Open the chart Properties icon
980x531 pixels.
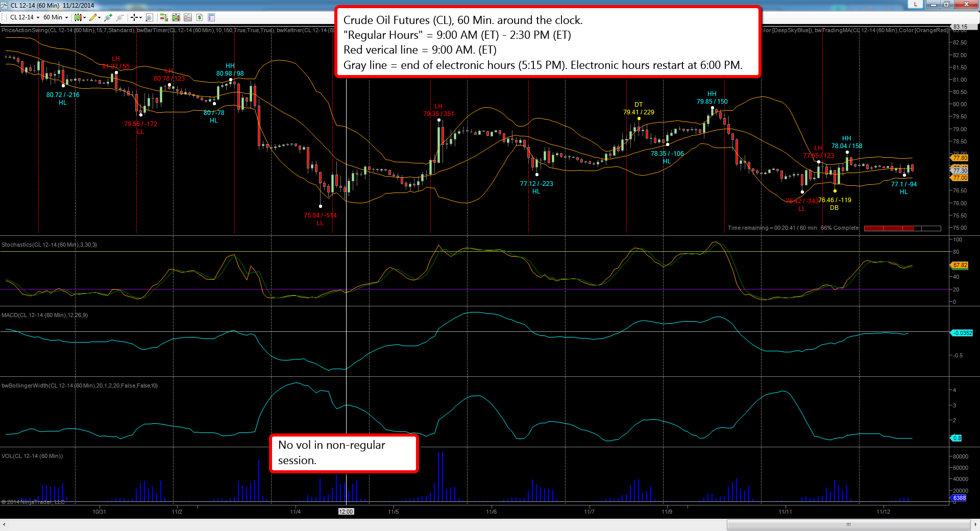point(211,17)
